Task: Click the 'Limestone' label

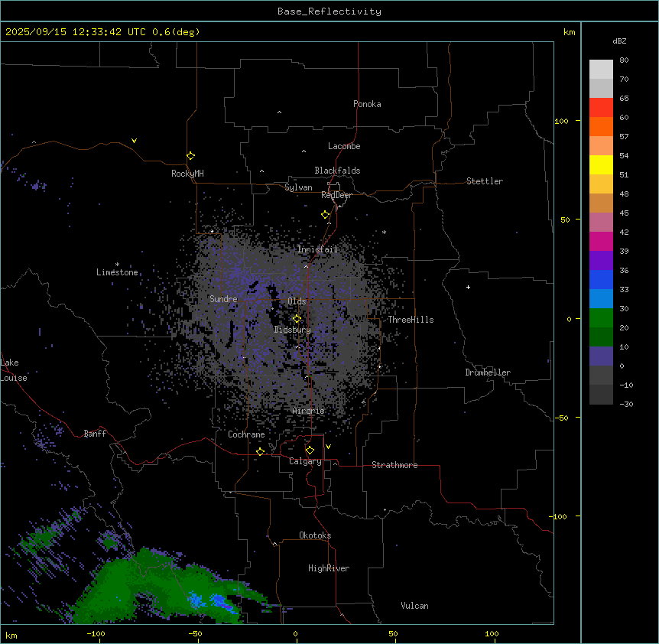Action: (117, 272)
